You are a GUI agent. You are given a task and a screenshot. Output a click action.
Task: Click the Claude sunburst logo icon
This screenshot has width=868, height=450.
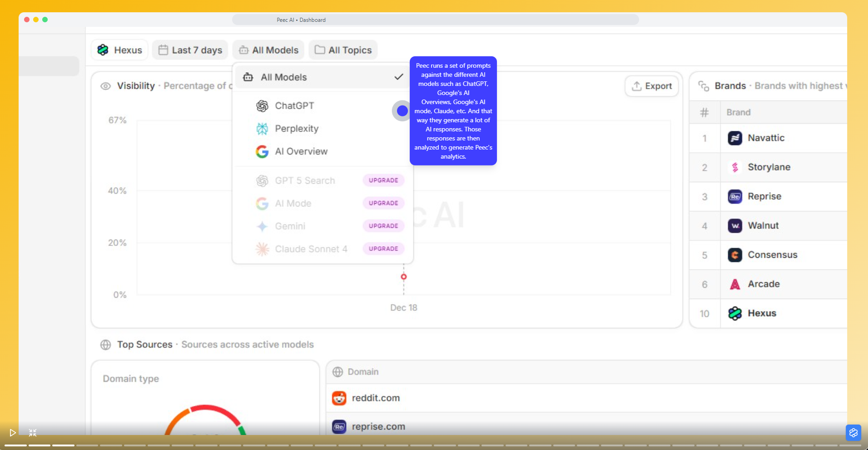(262, 249)
